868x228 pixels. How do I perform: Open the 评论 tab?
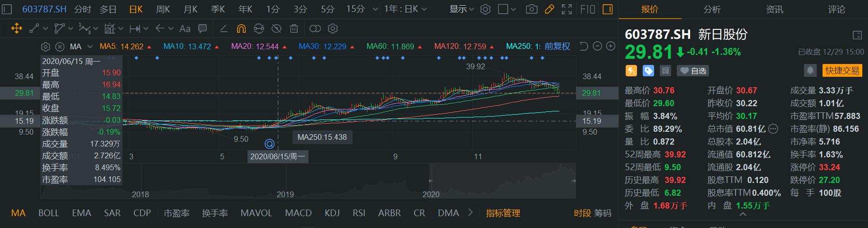pyautogui.click(x=836, y=9)
